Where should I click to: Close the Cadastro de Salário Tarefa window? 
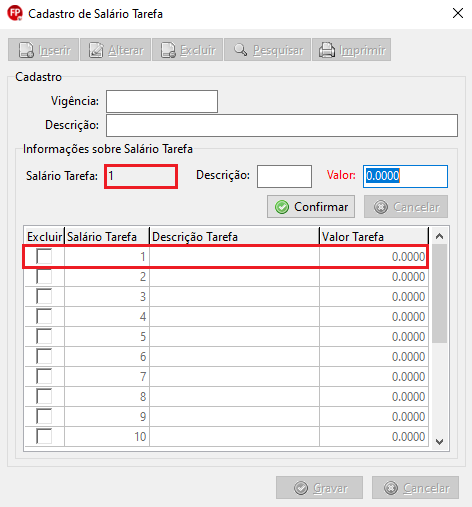[458, 13]
